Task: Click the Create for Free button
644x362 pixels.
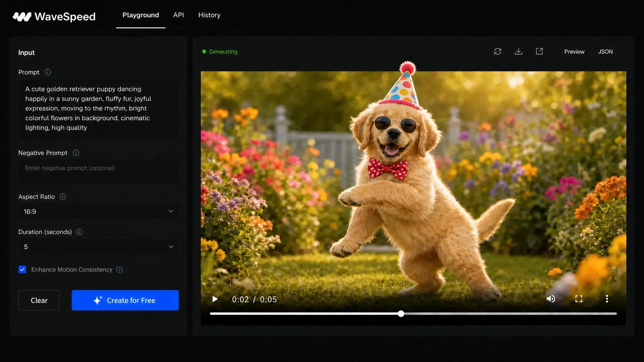Action: coord(125,300)
